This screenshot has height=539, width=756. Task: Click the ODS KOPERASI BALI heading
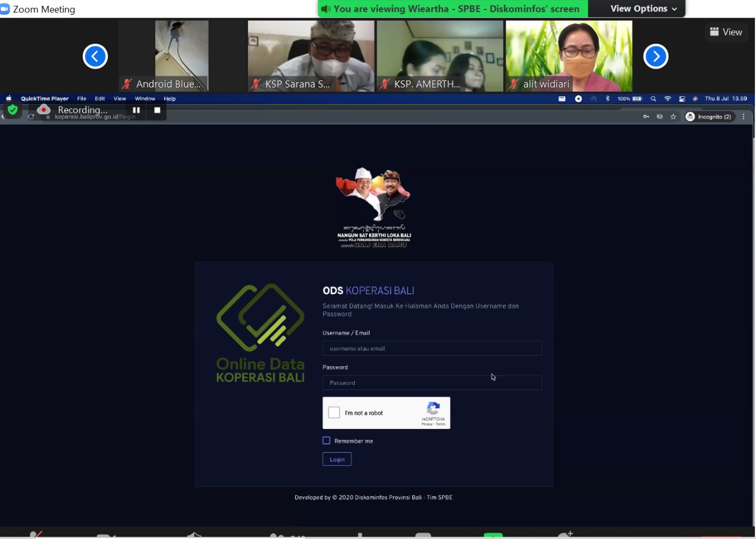click(x=368, y=291)
